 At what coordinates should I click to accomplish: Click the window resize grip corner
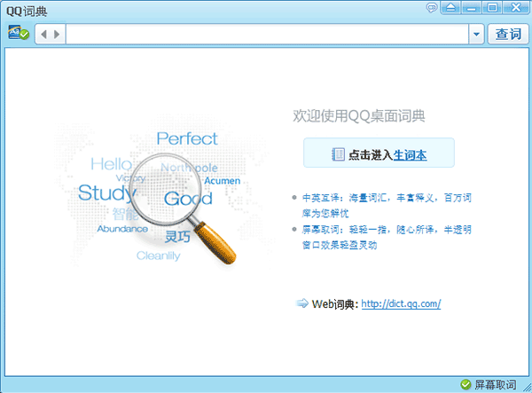(527, 388)
